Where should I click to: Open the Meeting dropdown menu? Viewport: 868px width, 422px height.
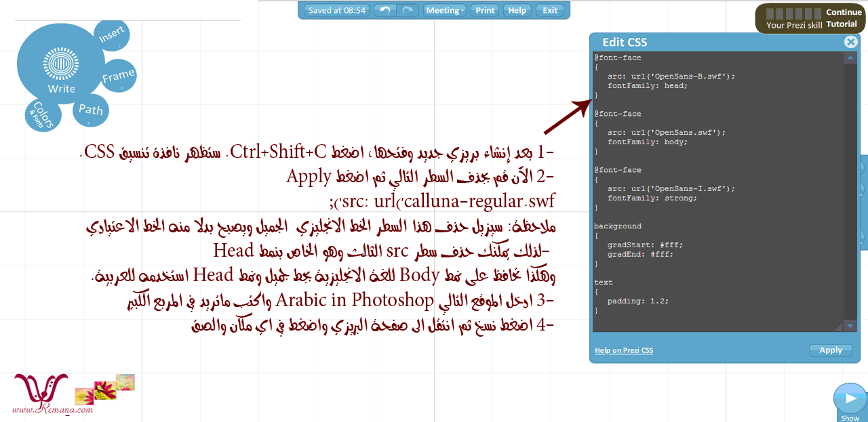(445, 10)
